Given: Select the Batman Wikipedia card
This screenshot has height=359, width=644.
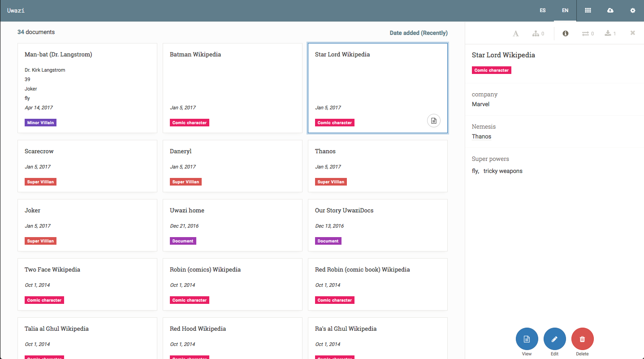Looking at the screenshot, I should pos(233,88).
